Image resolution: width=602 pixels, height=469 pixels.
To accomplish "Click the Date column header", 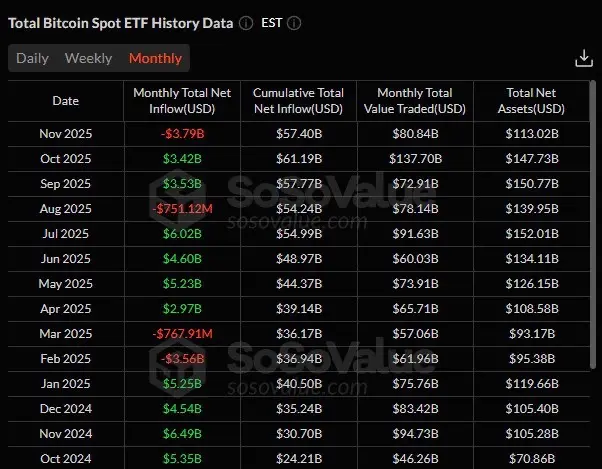I will pos(65,100).
